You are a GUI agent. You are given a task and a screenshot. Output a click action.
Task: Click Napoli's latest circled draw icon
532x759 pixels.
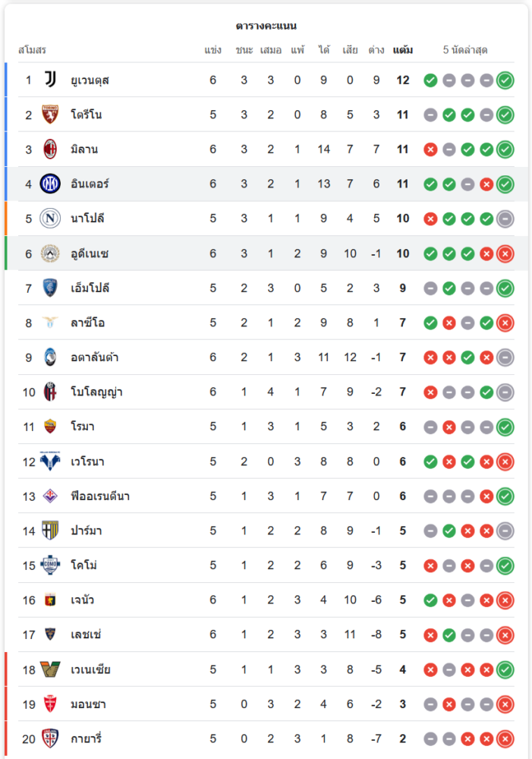pos(505,219)
